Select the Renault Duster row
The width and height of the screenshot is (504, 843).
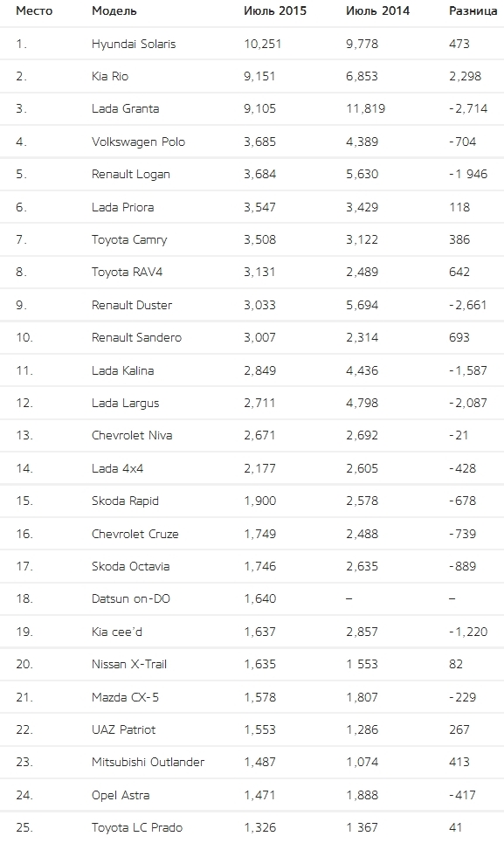coord(252,305)
